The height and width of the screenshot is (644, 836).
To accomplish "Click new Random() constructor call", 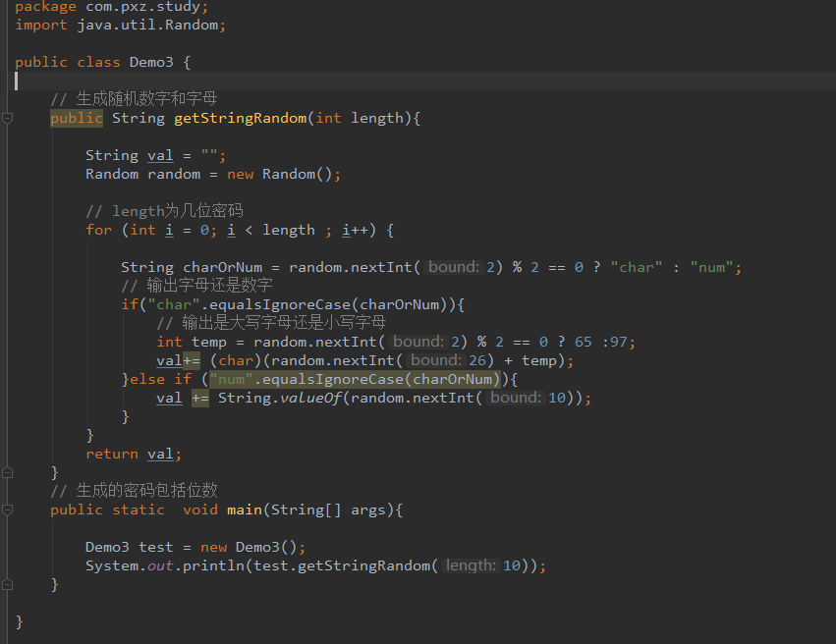I will (279, 174).
